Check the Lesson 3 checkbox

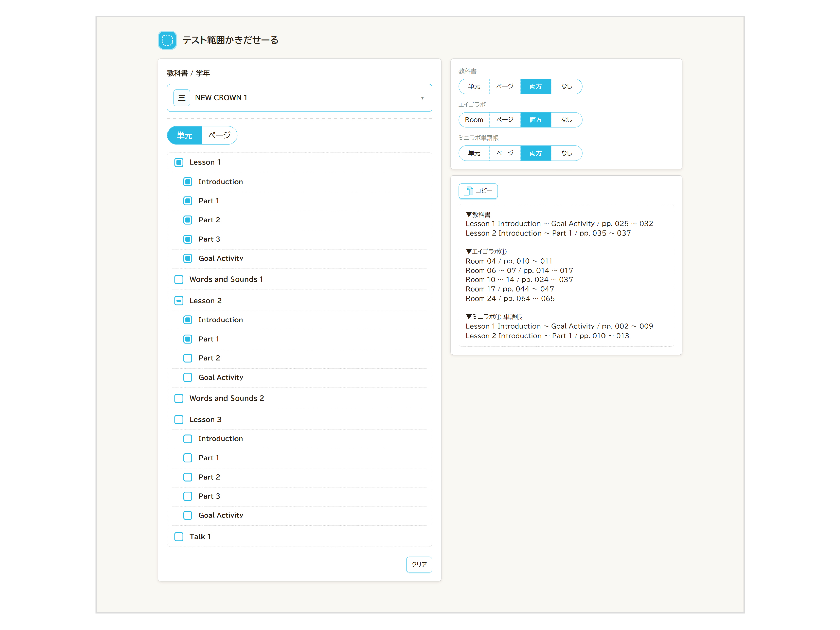pyautogui.click(x=179, y=420)
